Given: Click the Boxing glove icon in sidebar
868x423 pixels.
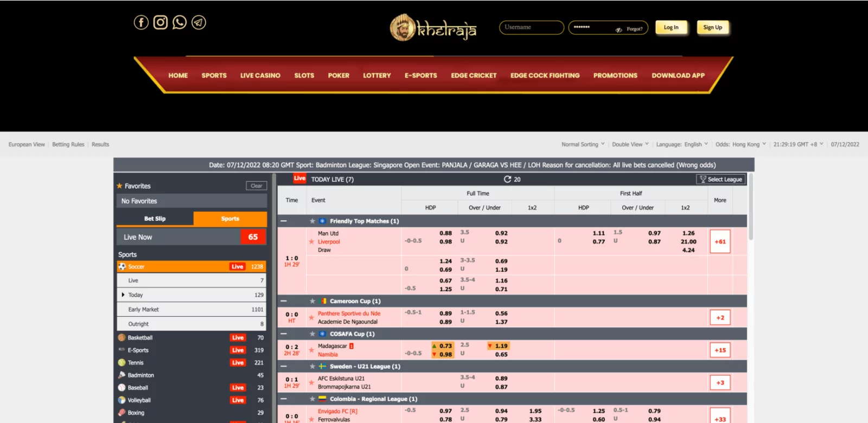Looking at the screenshot, I should (122, 412).
